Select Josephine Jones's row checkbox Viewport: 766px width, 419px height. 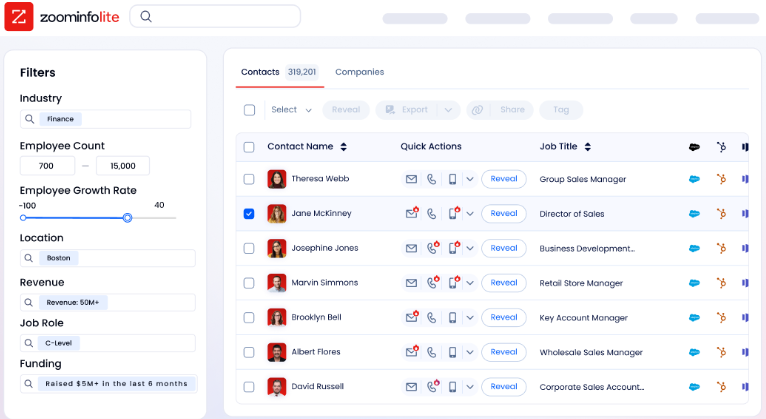coord(249,249)
